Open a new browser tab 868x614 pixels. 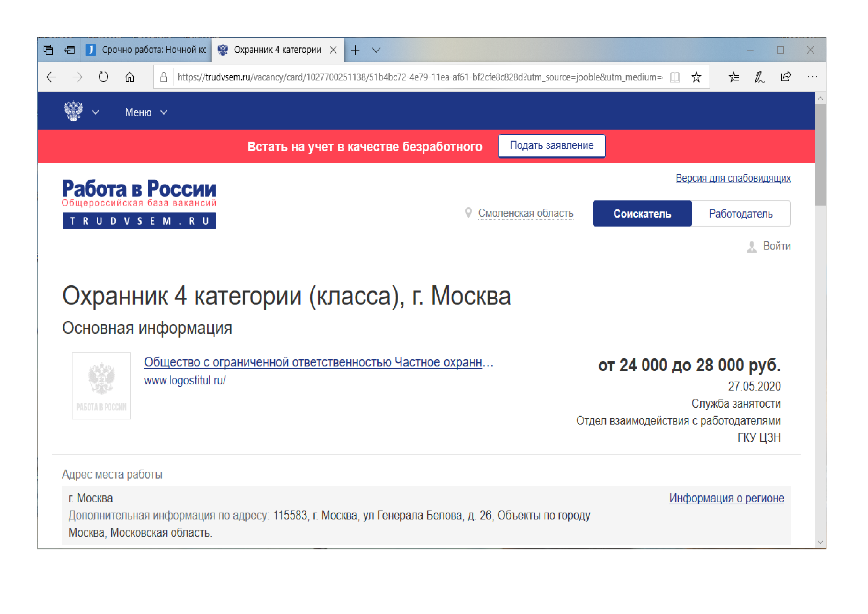tap(355, 50)
